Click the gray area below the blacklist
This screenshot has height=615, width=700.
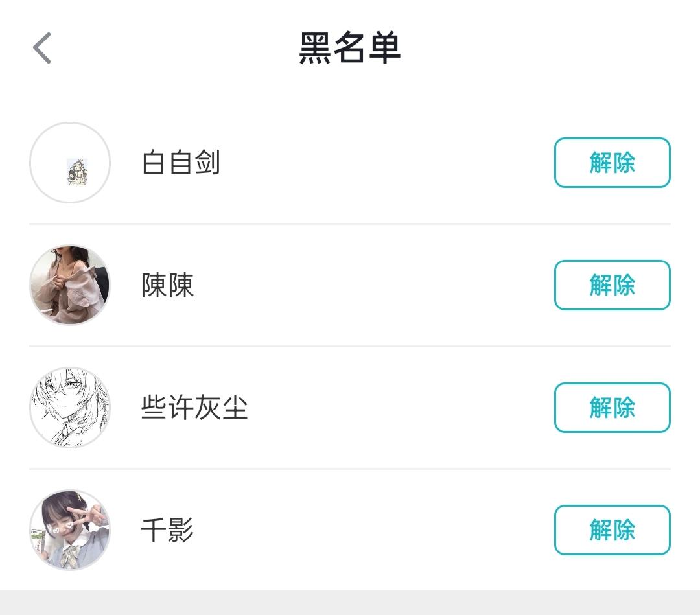pyautogui.click(x=350, y=603)
